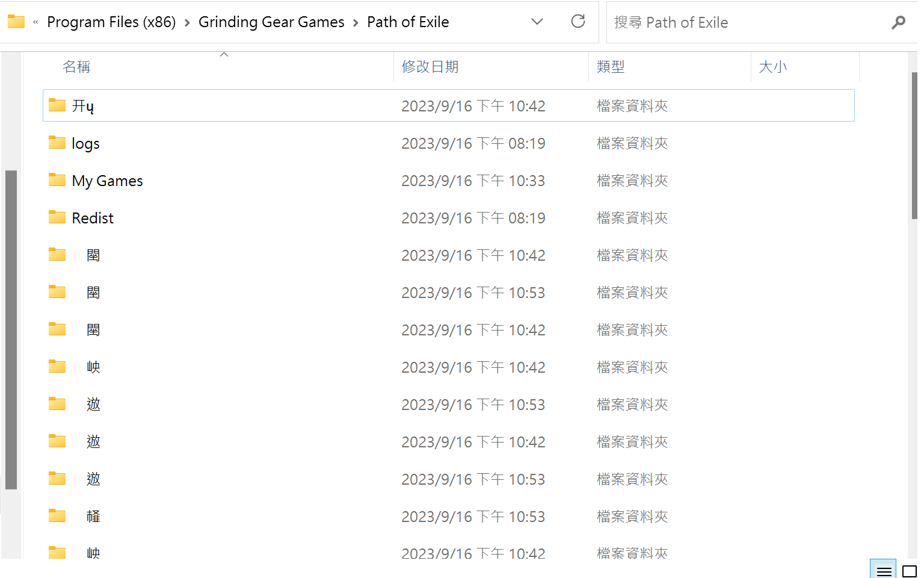The width and height of the screenshot is (924, 578).
Task: Click the right vertical scrollbar thumb
Action: (x=914, y=144)
